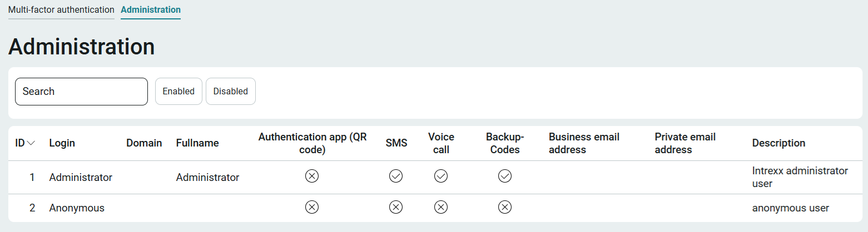Sort table by Fullname column header

197,143
